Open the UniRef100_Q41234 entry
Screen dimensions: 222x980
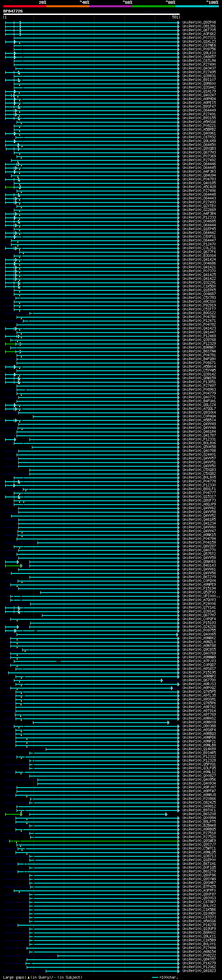[x=199, y=523]
